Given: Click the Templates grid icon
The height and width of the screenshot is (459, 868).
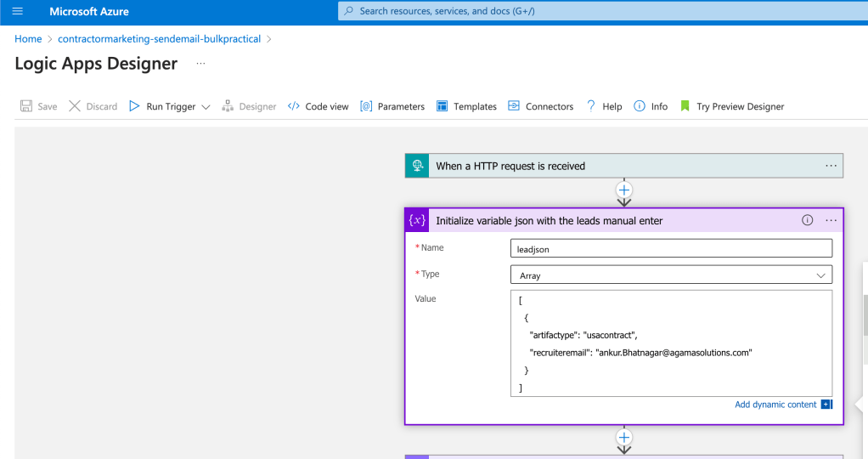Looking at the screenshot, I should coord(442,106).
